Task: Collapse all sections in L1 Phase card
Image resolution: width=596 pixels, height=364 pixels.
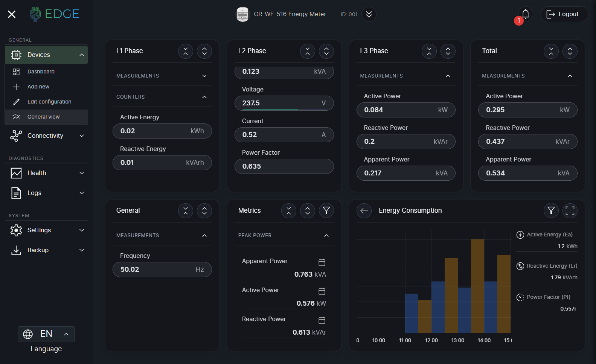Action: tap(186, 51)
